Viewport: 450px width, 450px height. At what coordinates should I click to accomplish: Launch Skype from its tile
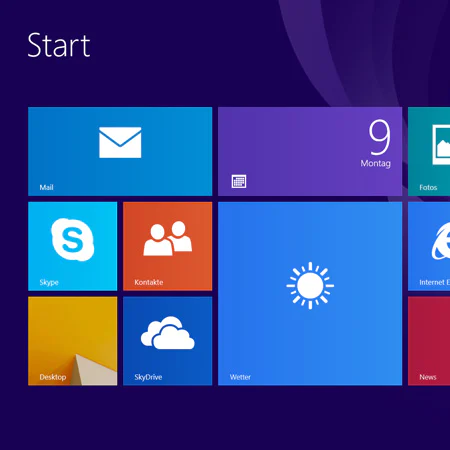73,246
